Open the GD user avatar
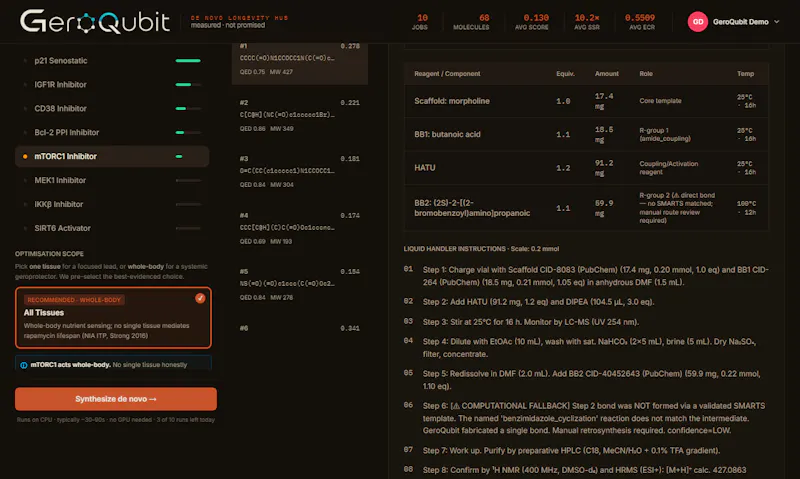800x479 pixels. 697,22
